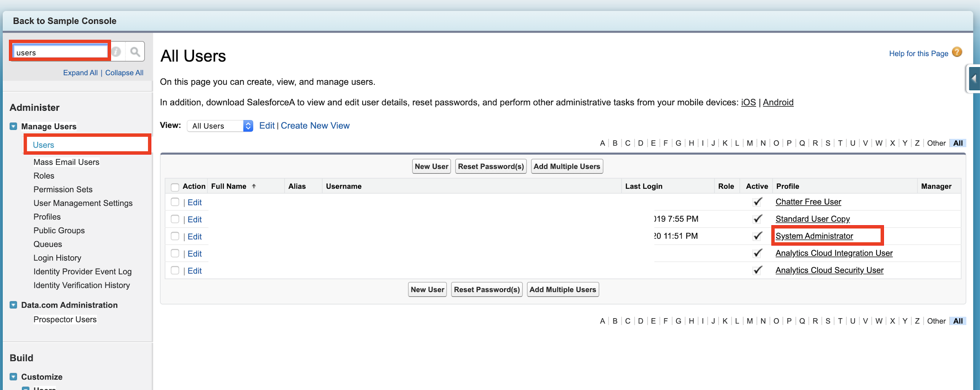
Task: Open the System Administrator profile link
Action: pyautogui.click(x=814, y=236)
